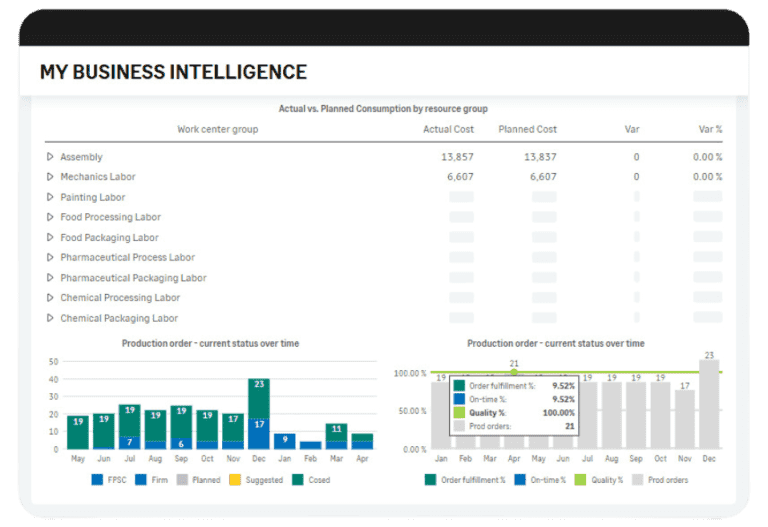Expand the Chemical Packaging Labor row
The height and width of the screenshot is (527, 768).
(50, 318)
